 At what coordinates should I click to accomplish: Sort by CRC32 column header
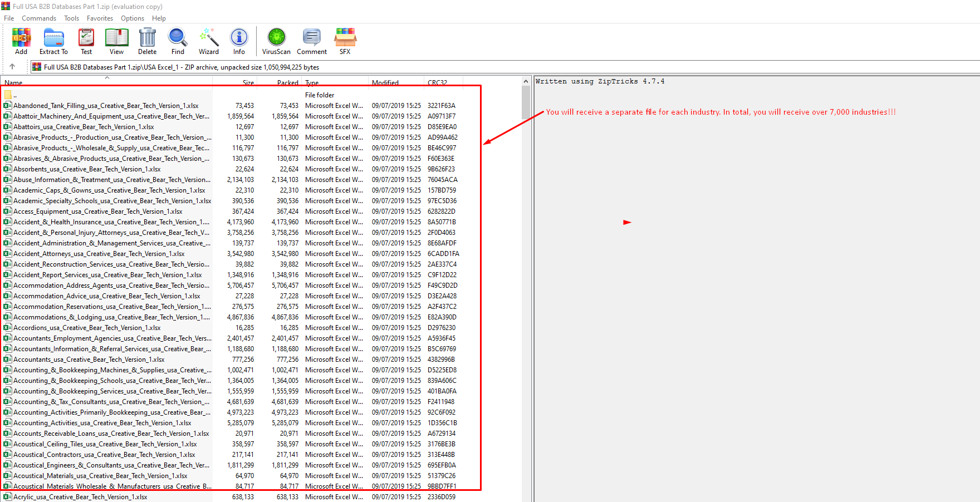tap(443, 82)
